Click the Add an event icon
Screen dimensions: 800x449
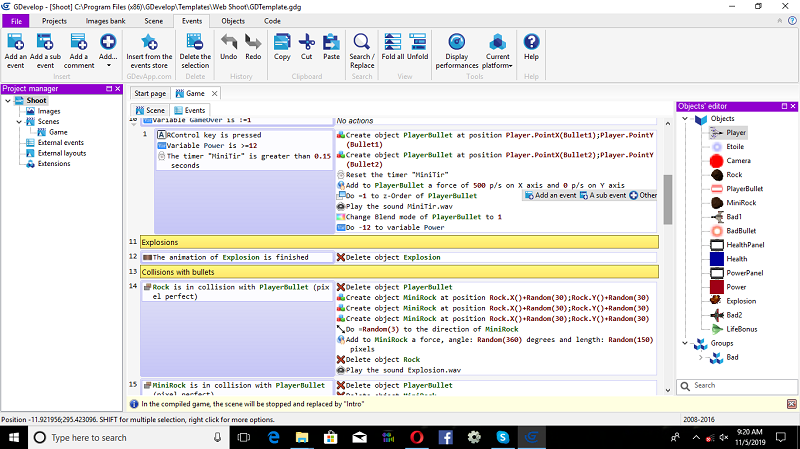16,41
